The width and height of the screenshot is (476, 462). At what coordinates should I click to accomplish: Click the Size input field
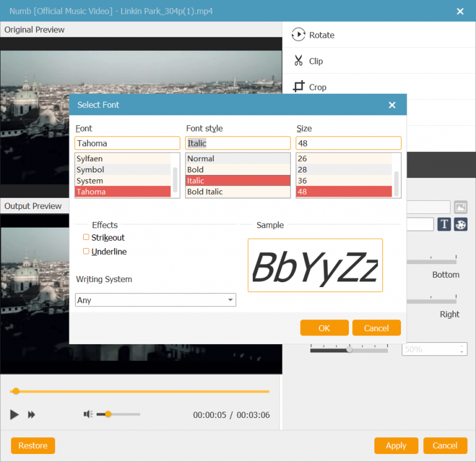[x=348, y=143]
